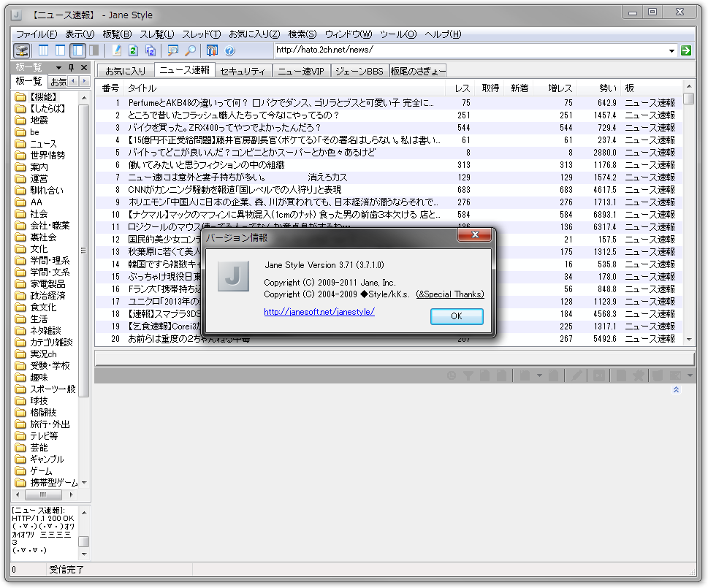Click the URL address field
Image resolution: width=708 pixels, height=588 pixels.
[471, 50]
